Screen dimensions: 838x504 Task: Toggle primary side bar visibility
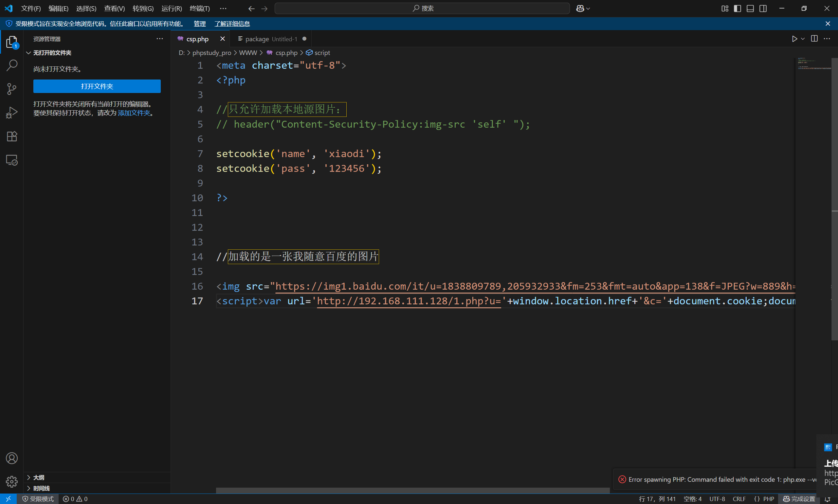[x=738, y=9]
